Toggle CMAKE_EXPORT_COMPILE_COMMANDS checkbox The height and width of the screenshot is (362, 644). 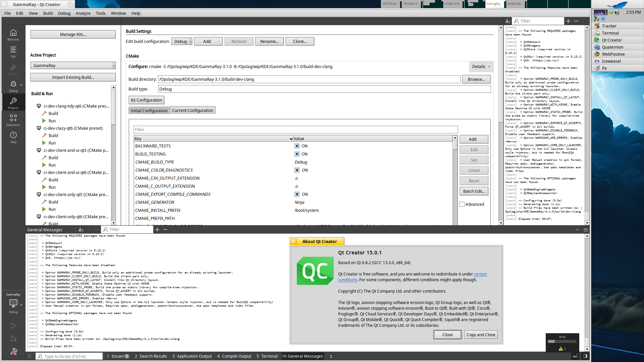[x=297, y=194]
